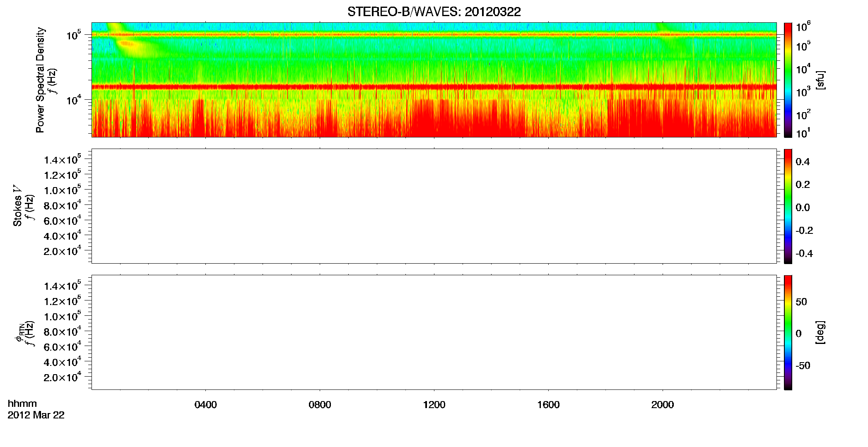
Task: Click the Stokes V color bar
Action: coord(788,206)
